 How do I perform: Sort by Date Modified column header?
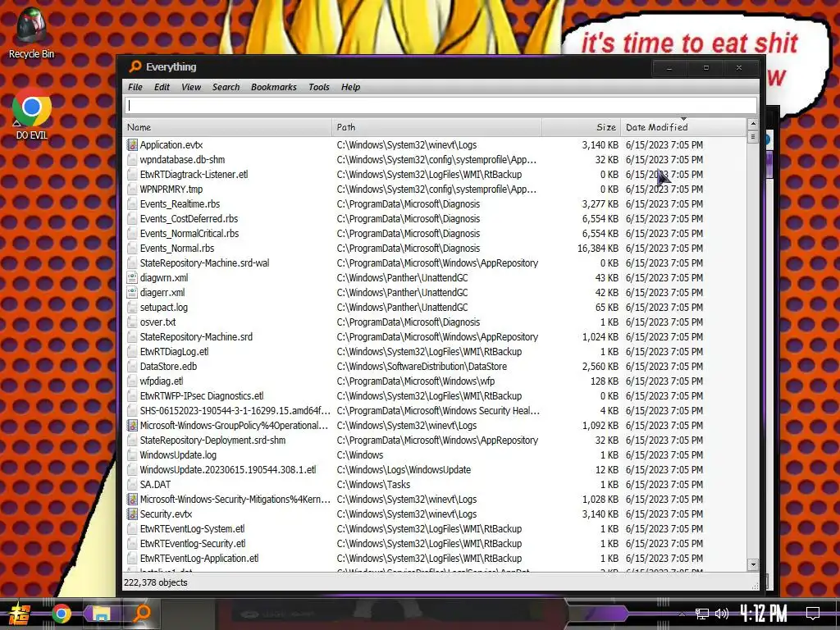(x=683, y=127)
